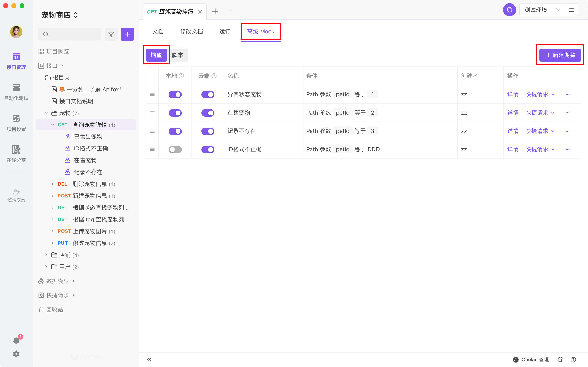Select the 自动化测试 sidebar icon
This screenshot has height=367, width=588.
[16, 92]
